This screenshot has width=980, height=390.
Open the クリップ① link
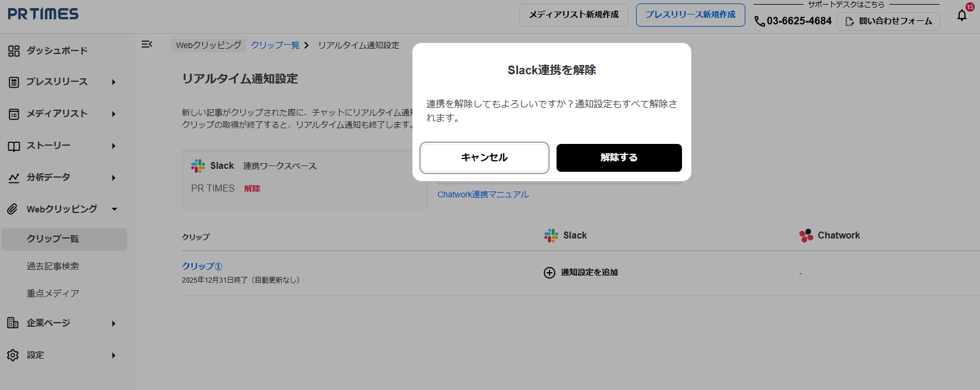[x=202, y=266]
